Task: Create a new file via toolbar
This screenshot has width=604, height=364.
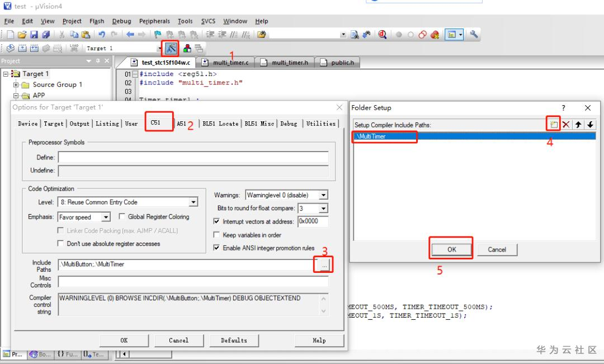Action: click(11, 35)
